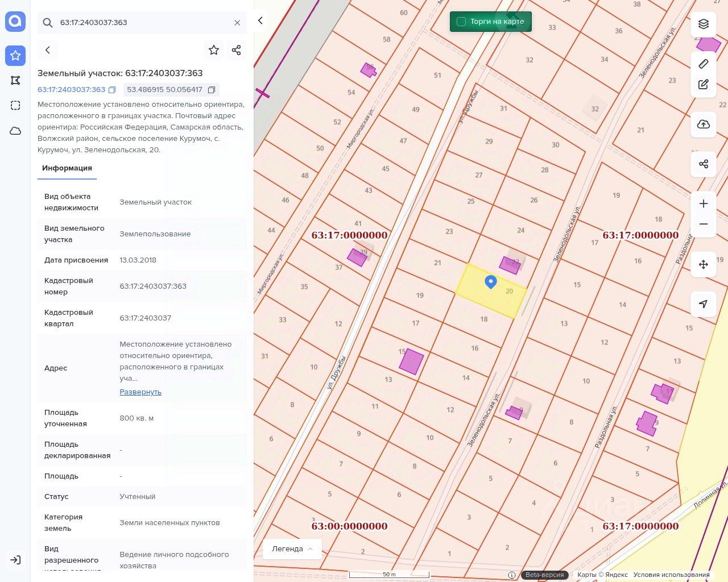Viewport: 728px width, 582px height.
Task: Select the edit drawing tool on map
Action: 704,84
